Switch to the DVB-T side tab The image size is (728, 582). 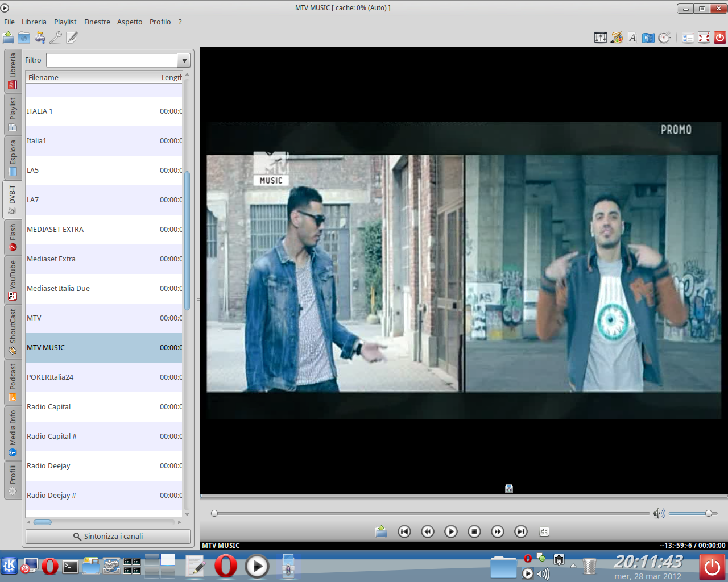pos(13,200)
